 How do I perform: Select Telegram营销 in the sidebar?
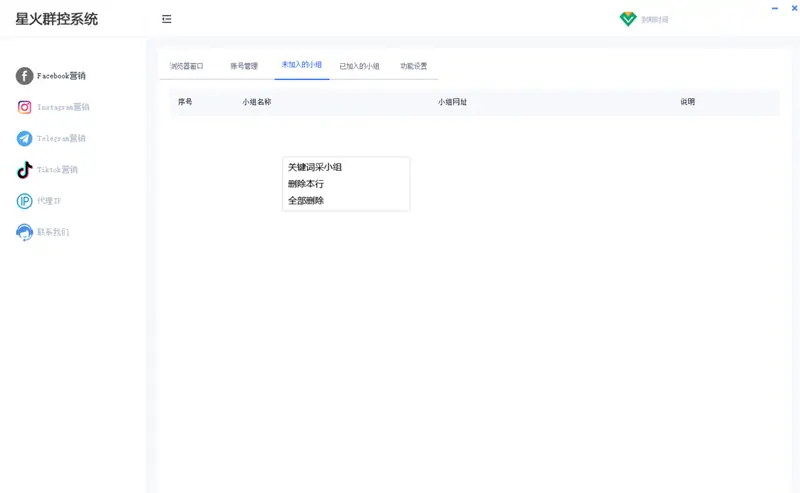(x=51, y=138)
